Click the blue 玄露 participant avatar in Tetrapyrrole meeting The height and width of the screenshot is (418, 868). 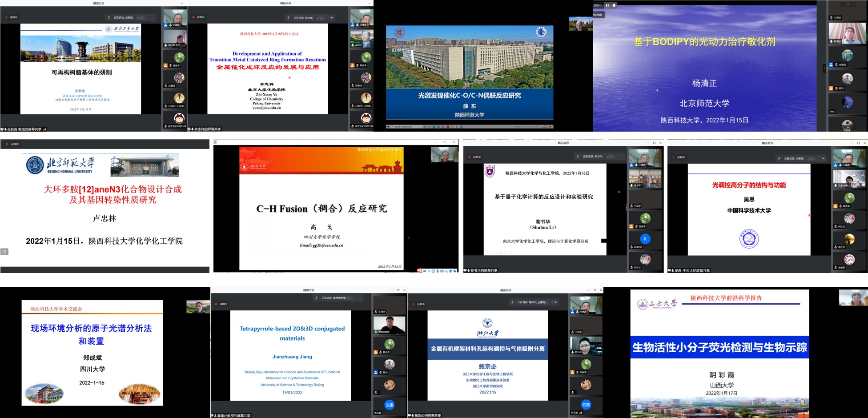(x=389, y=405)
